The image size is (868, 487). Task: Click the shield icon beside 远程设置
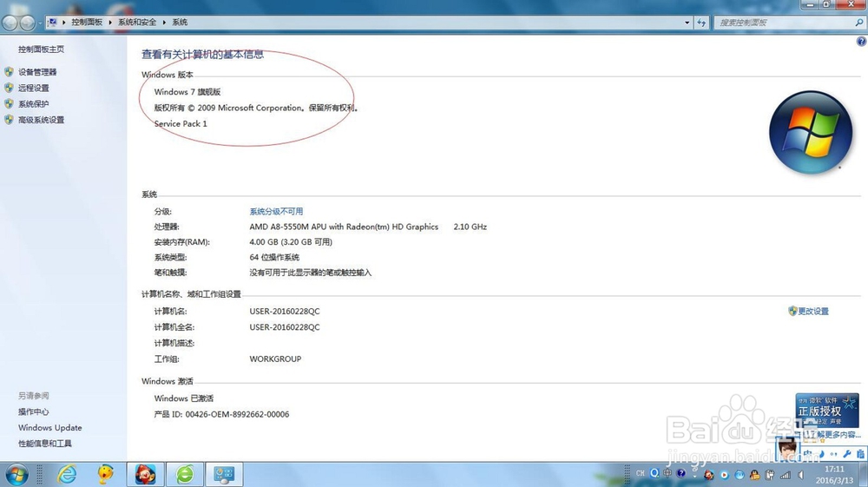click(x=9, y=88)
